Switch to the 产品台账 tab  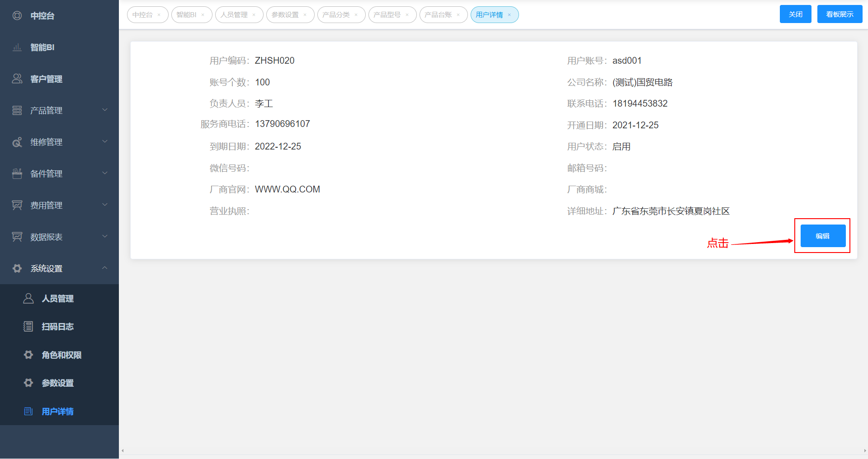point(438,15)
